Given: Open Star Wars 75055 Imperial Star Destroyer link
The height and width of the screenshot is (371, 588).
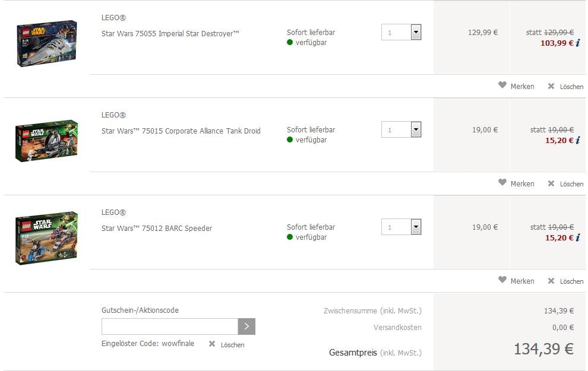Looking at the screenshot, I should (x=170, y=33).
